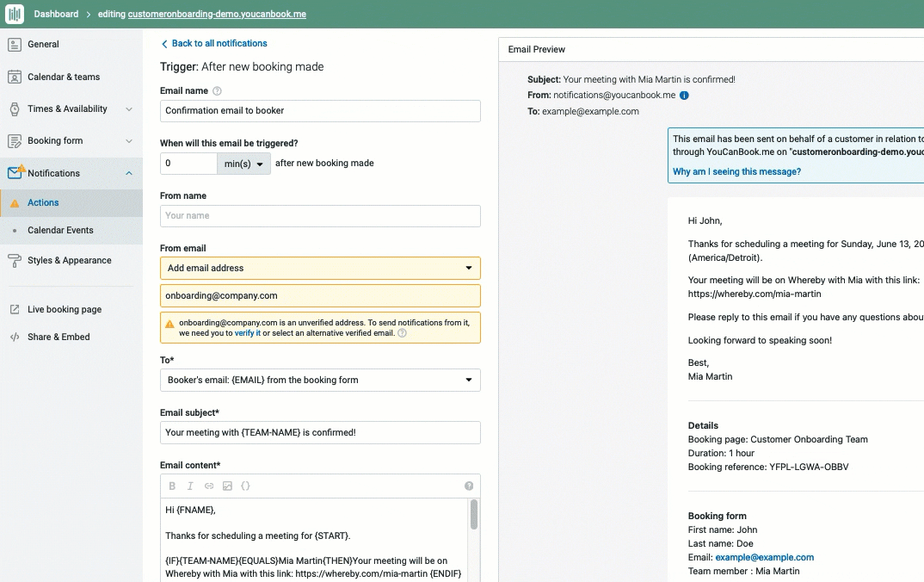Click inside the email content text area
Viewport: 924px width, 582px height.
pyautogui.click(x=314, y=540)
